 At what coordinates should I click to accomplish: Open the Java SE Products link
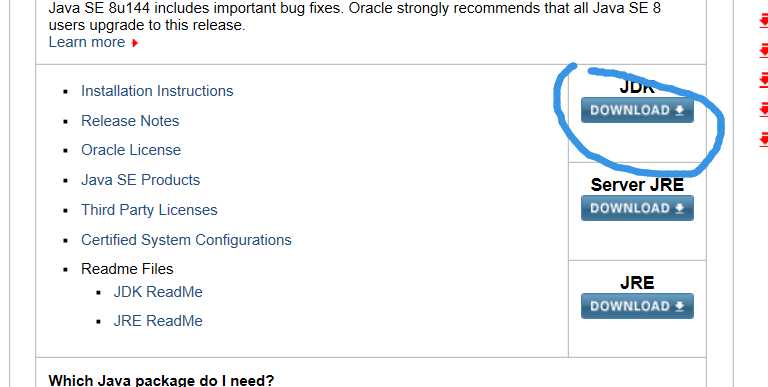[140, 180]
